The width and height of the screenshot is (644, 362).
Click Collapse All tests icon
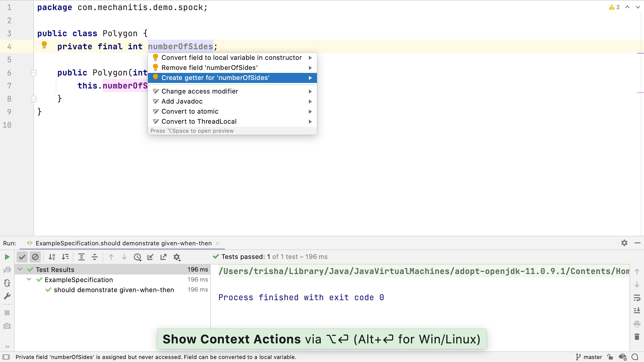94,257
